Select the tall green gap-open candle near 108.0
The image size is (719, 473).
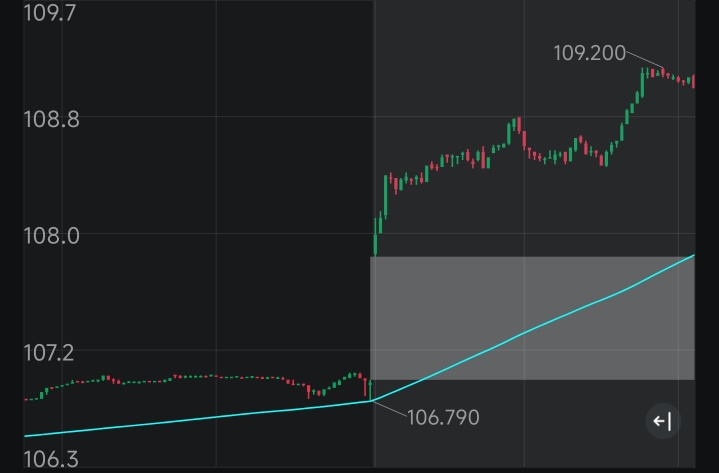pos(376,236)
